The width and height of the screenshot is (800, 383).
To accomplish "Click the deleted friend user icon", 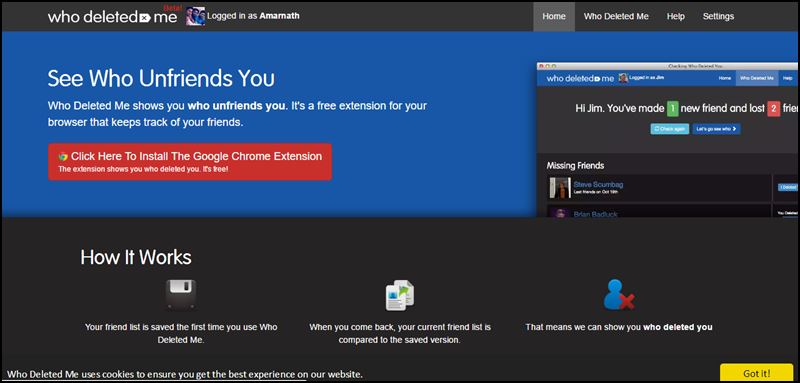I will coord(618,295).
